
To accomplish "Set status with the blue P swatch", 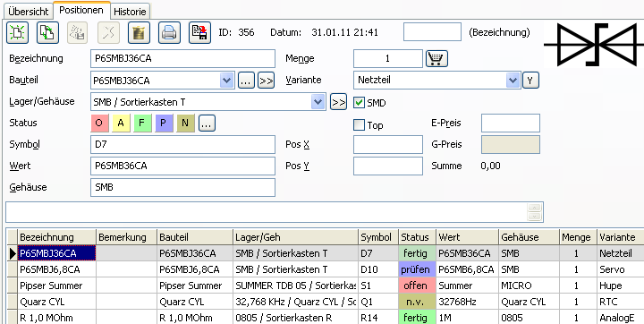I will click(x=164, y=123).
